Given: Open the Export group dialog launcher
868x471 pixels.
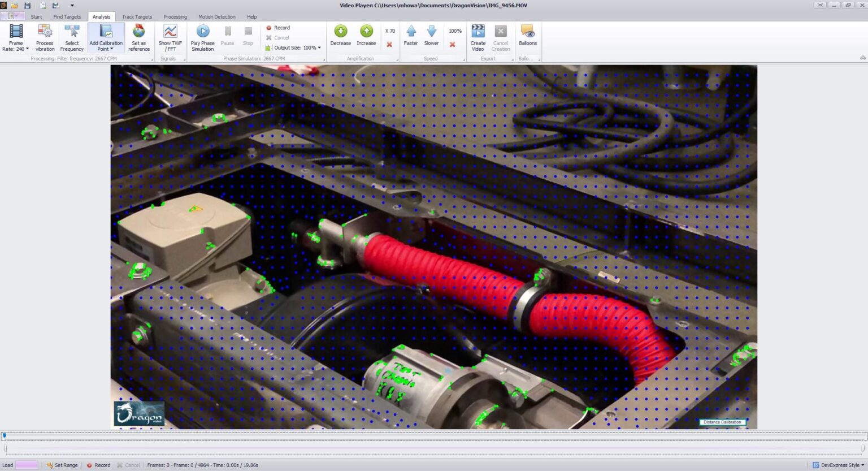Looking at the screenshot, I should tap(513, 59).
